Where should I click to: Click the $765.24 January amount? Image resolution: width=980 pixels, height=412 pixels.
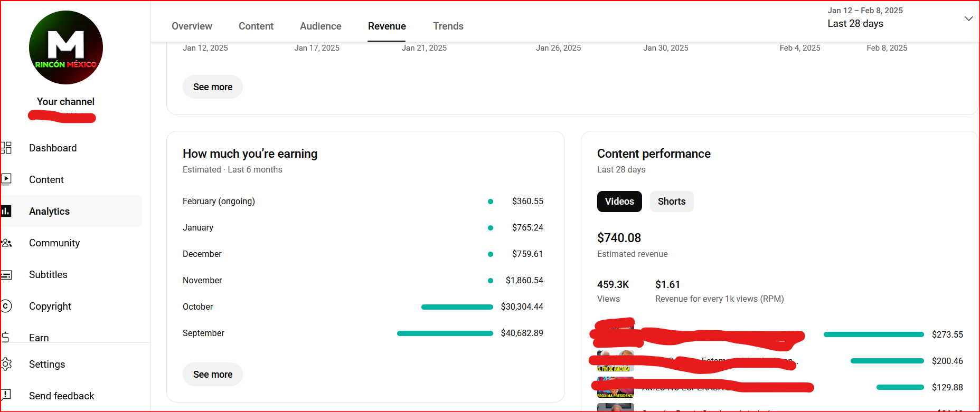click(527, 228)
